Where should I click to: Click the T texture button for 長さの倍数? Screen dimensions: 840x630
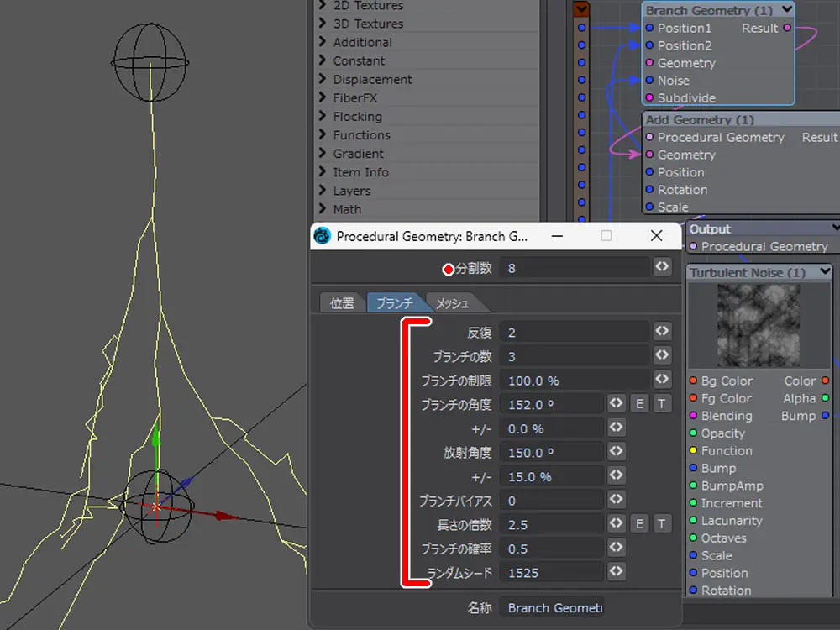662,524
